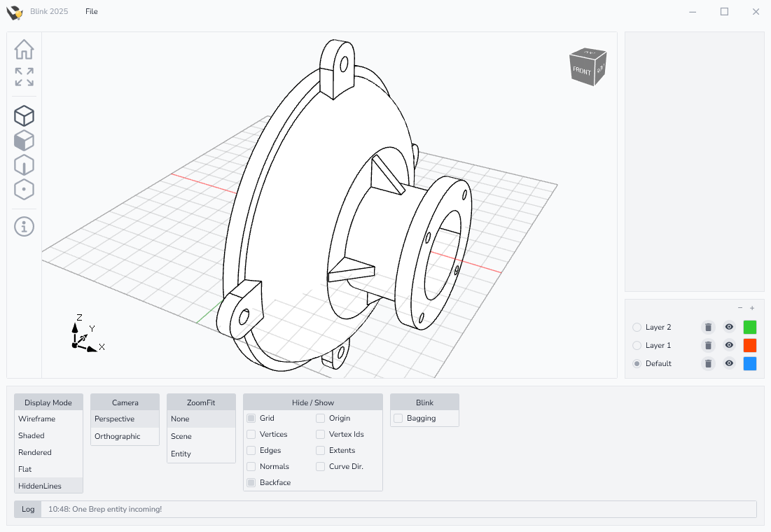Click the Log message field

398,509
